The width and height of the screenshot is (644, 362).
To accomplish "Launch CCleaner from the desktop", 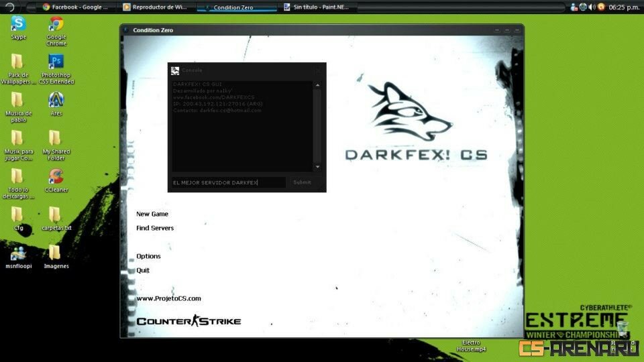I will [56, 177].
